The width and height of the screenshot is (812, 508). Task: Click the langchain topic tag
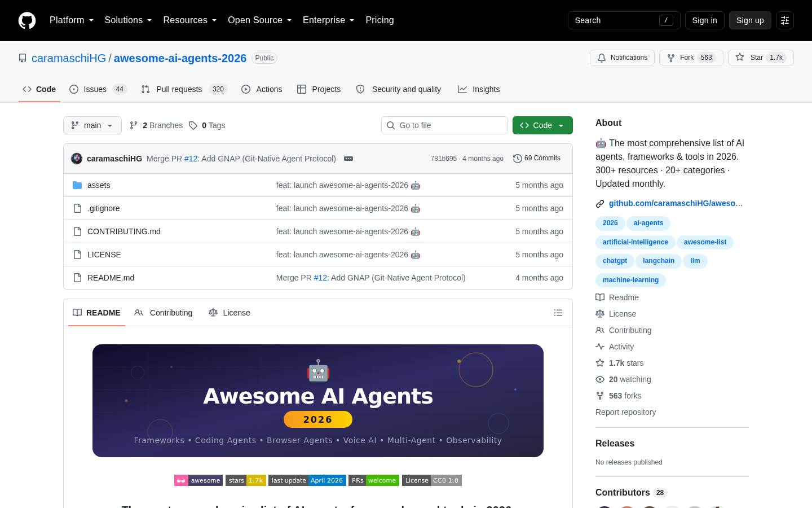pos(659,261)
